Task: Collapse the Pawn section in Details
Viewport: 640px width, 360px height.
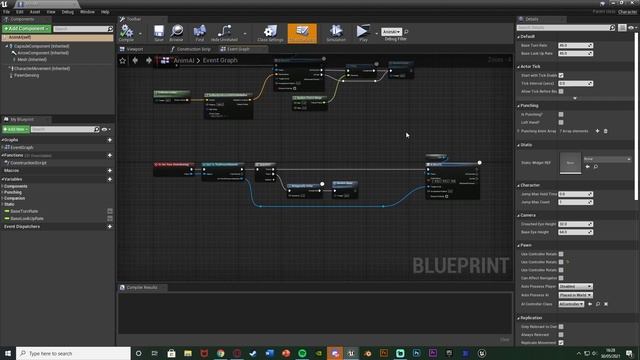Action: pyautogui.click(x=519, y=245)
